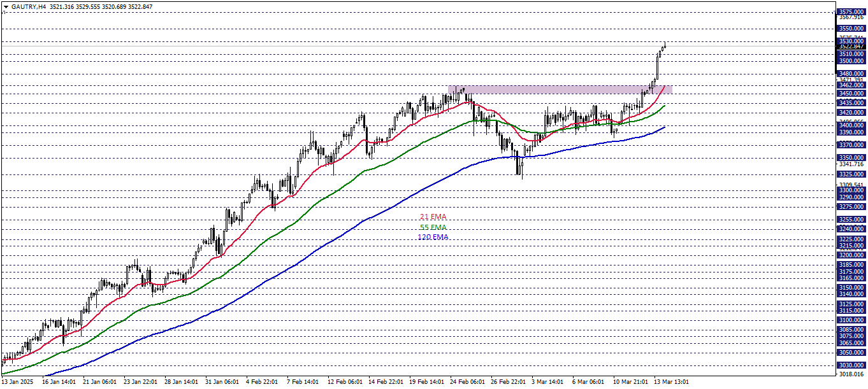Select the 3530.000 price level label
Image resolution: width=868 pixels, height=389 pixels.
(x=851, y=41)
